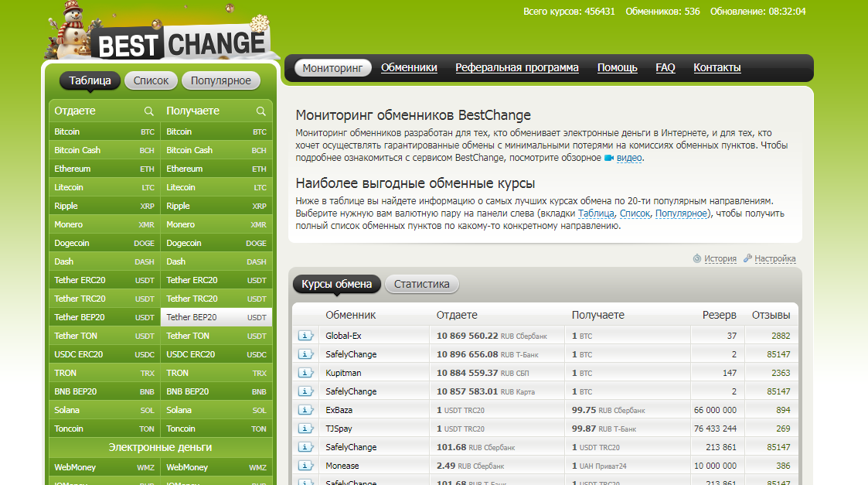Open Реферальная программа page
868x485 pixels.
(517, 67)
